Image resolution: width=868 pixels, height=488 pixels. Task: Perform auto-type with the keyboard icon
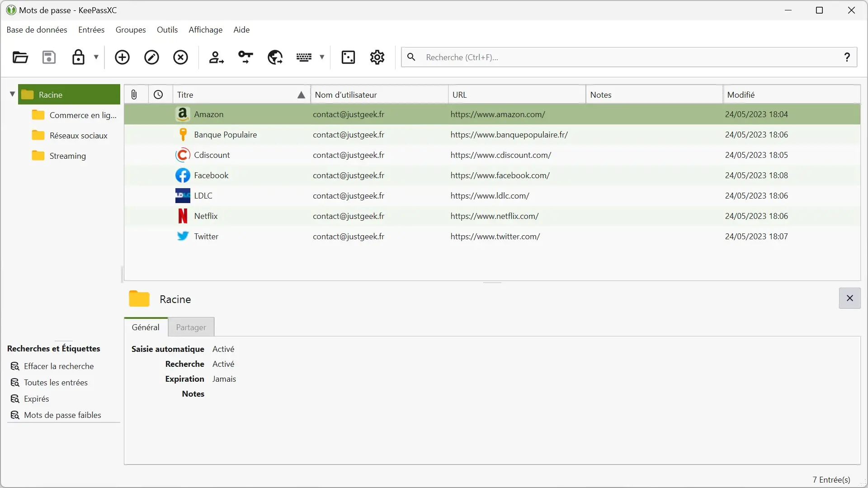304,57
